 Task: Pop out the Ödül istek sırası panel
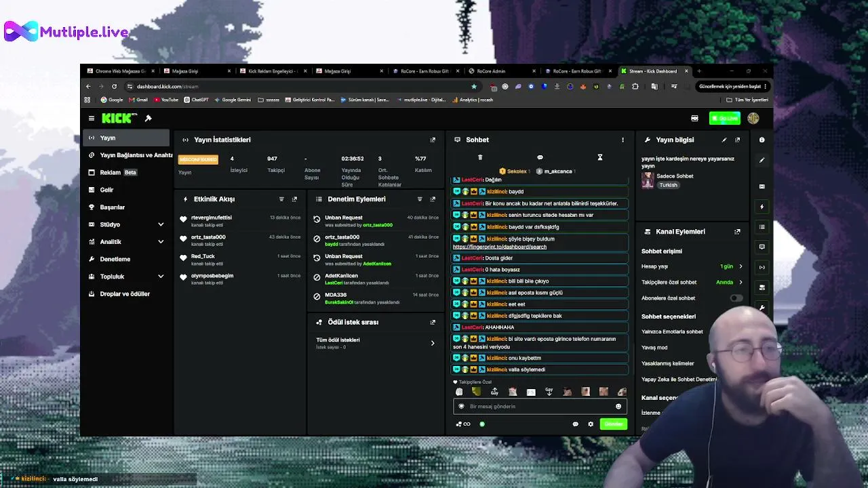point(433,323)
